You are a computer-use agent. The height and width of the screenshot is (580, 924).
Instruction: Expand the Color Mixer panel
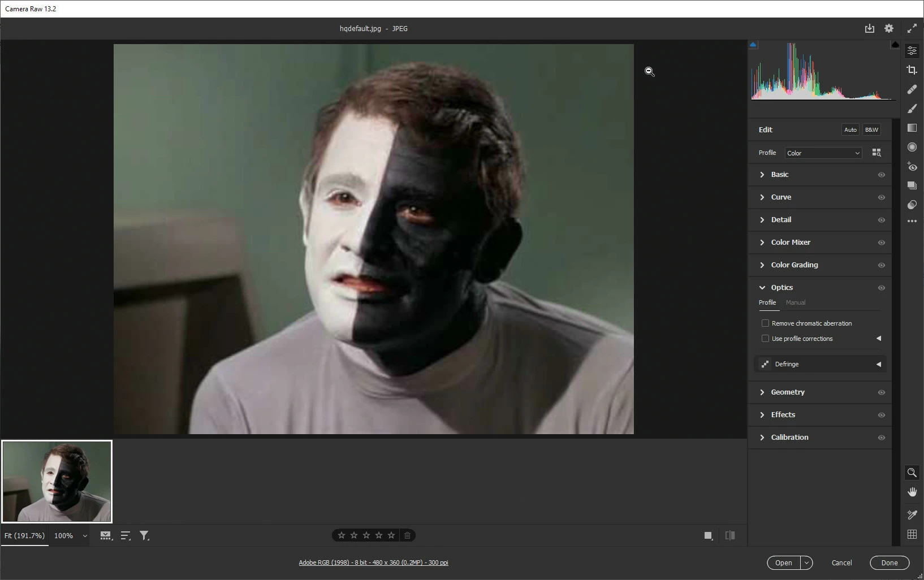tap(762, 243)
